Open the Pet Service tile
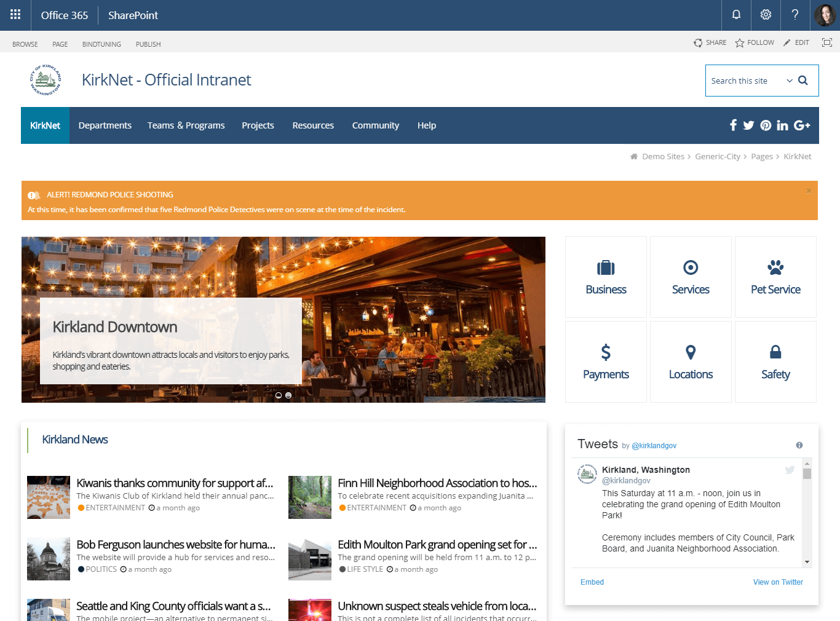The image size is (840, 621). click(775, 277)
